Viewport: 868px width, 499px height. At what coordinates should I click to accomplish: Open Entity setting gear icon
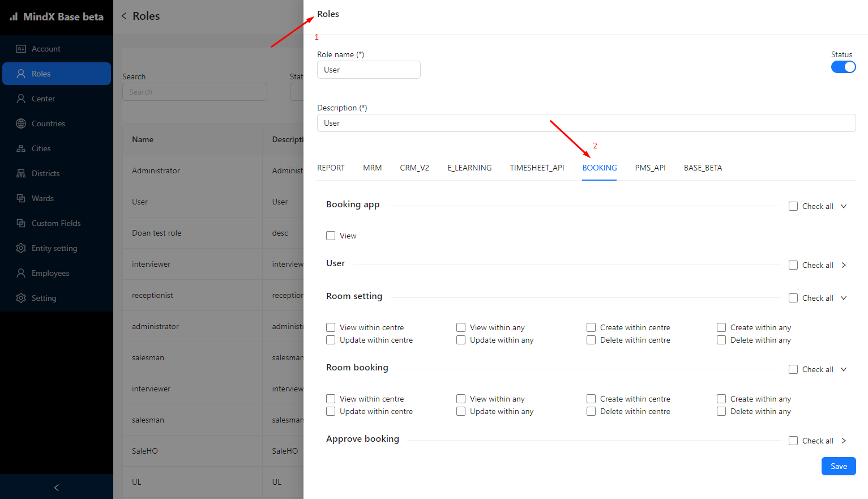(21, 248)
